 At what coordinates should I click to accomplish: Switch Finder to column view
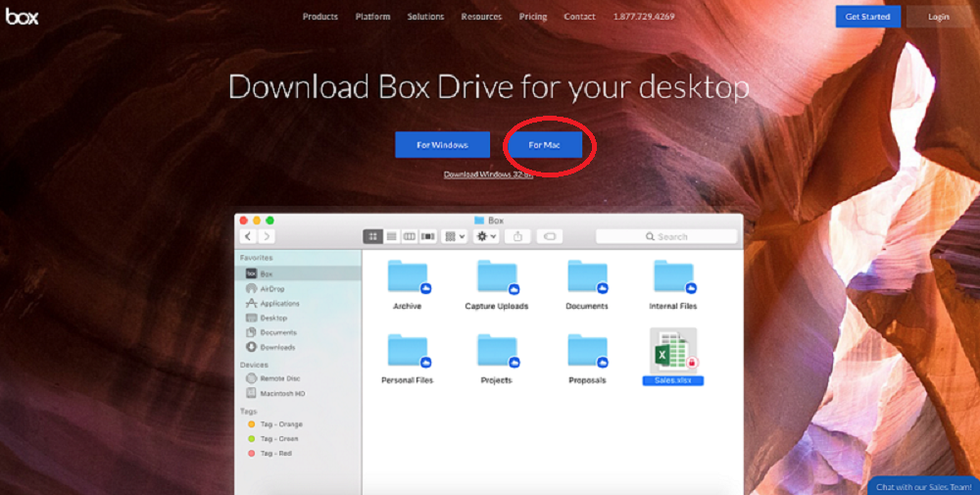[410, 236]
